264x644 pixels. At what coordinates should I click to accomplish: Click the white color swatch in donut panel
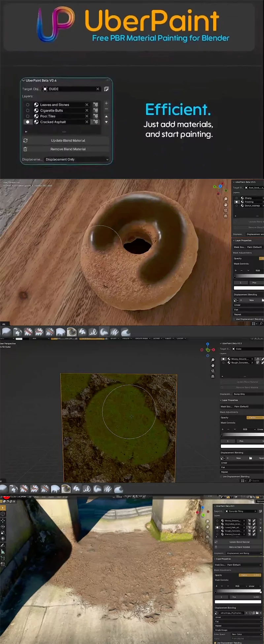pos(249,288)
